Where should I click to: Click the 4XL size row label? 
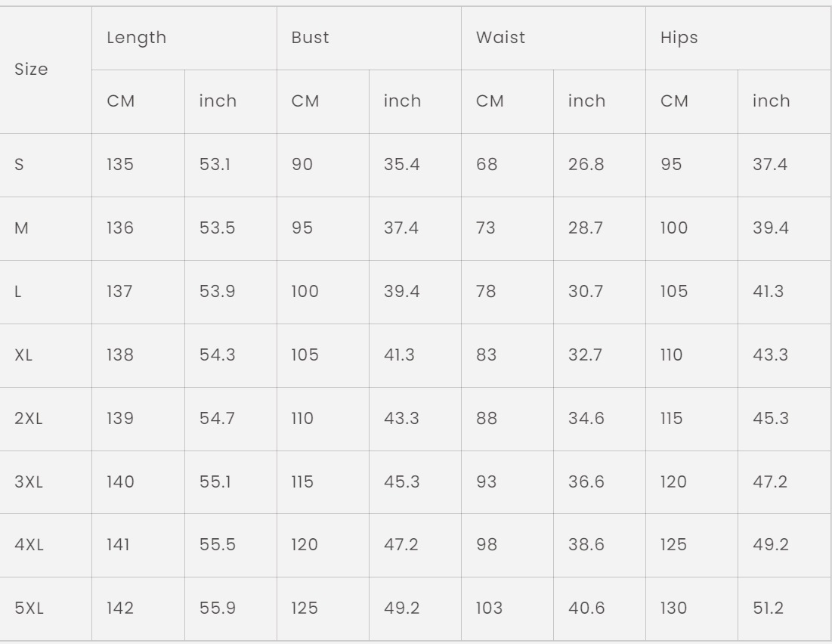click(29, 545)
